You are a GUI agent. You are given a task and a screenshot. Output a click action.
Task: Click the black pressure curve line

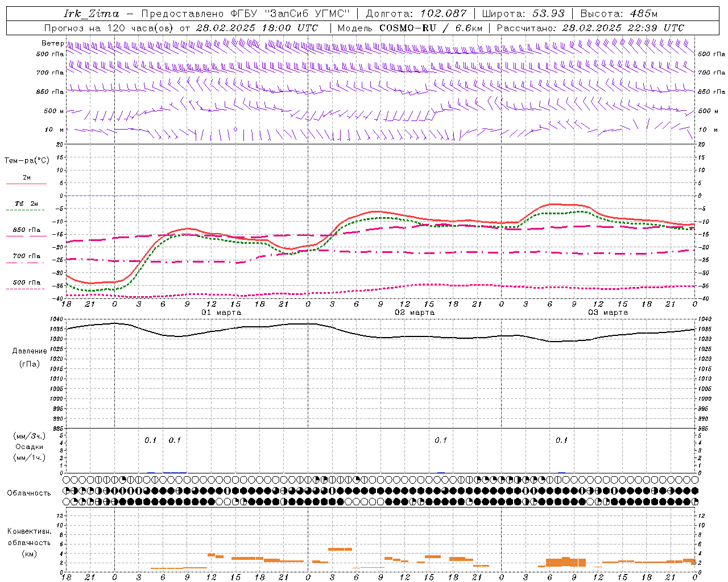point(381,337)
